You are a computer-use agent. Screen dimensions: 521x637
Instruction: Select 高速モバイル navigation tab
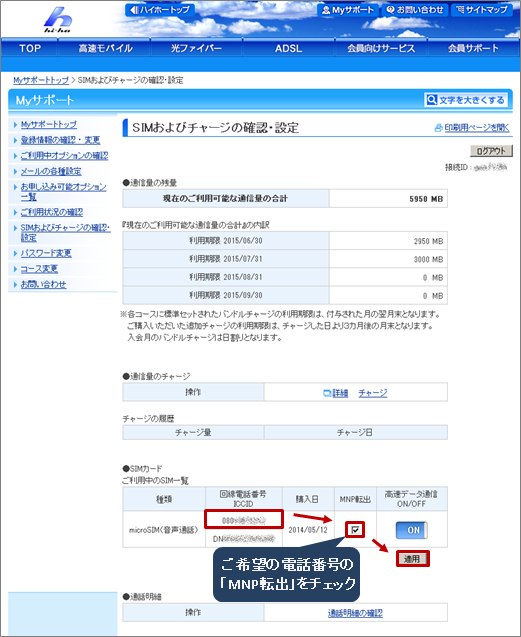tap(105, 48)
